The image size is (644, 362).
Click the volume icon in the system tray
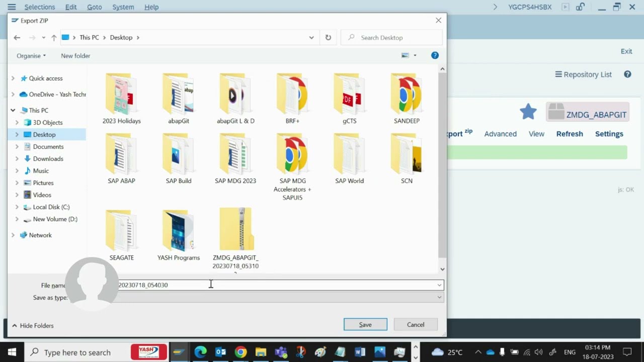tap(539, 352)
